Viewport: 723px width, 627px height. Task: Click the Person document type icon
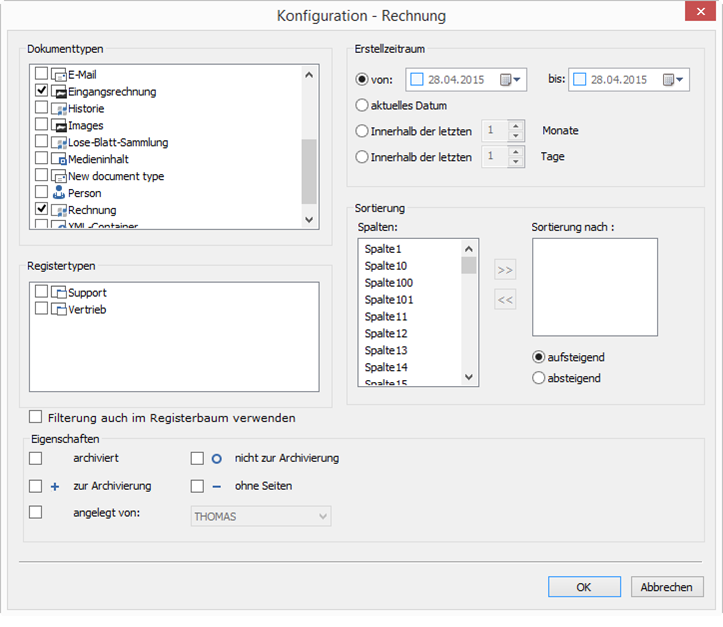tap(59, 193)
